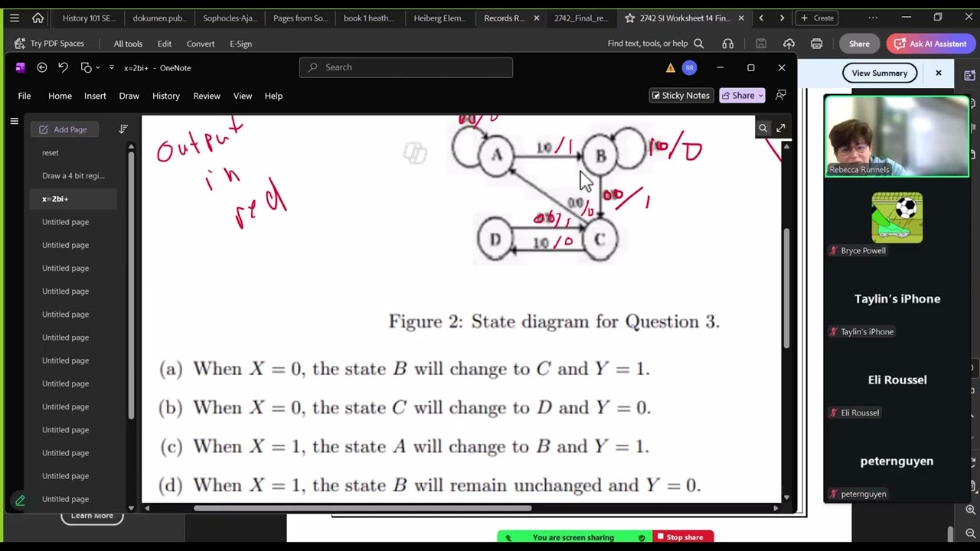The image size is (980, 551).
Task: Click Try PDF Spaces
Action: (x=49, y=44)
